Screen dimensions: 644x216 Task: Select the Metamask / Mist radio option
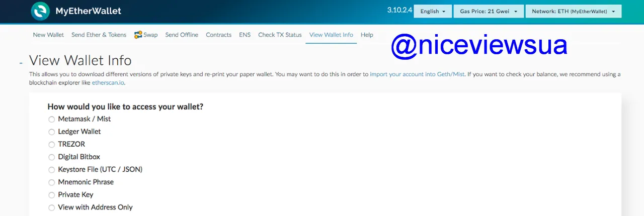coord(51,120)
